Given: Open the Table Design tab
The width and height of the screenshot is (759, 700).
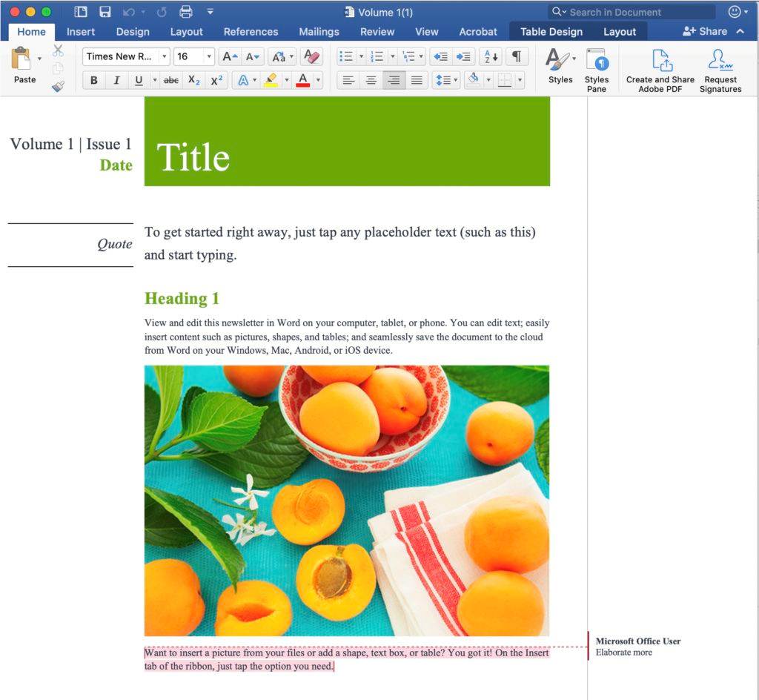Looking at the screenshot, I should (x=551, y=32).
